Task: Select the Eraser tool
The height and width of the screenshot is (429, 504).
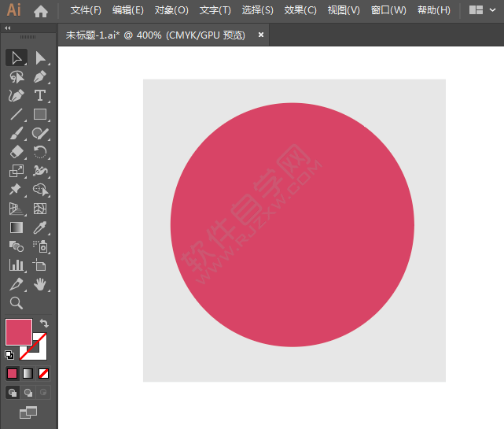Action: (17, 152)
